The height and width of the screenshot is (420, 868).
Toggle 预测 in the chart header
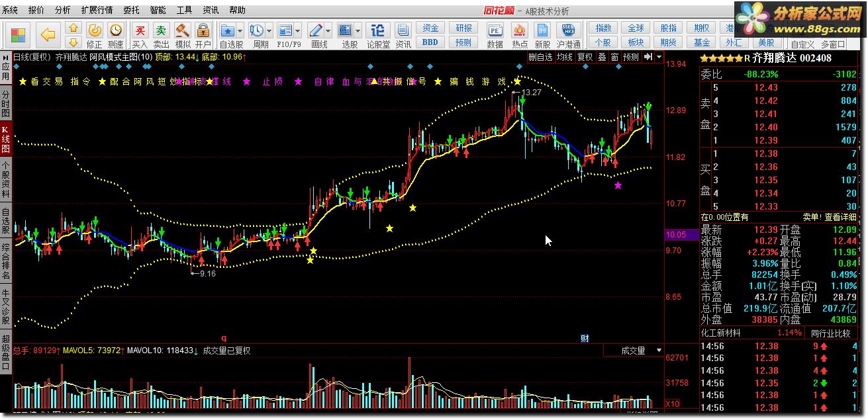pos(631,58)
